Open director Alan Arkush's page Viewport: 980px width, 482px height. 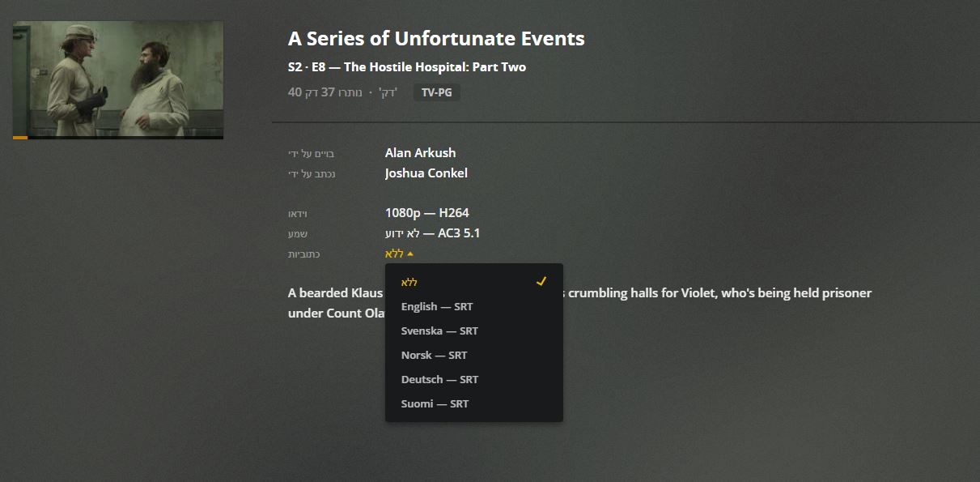(420, 152)
